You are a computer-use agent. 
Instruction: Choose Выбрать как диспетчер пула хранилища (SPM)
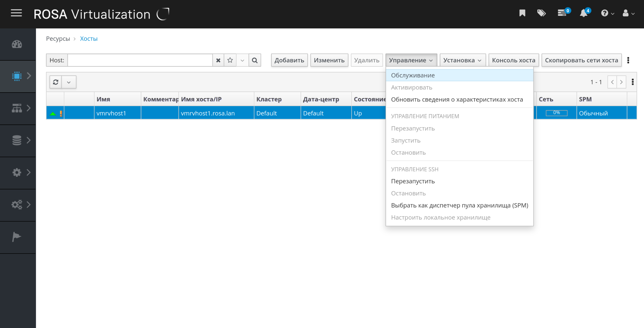click(x=459, y=205)
